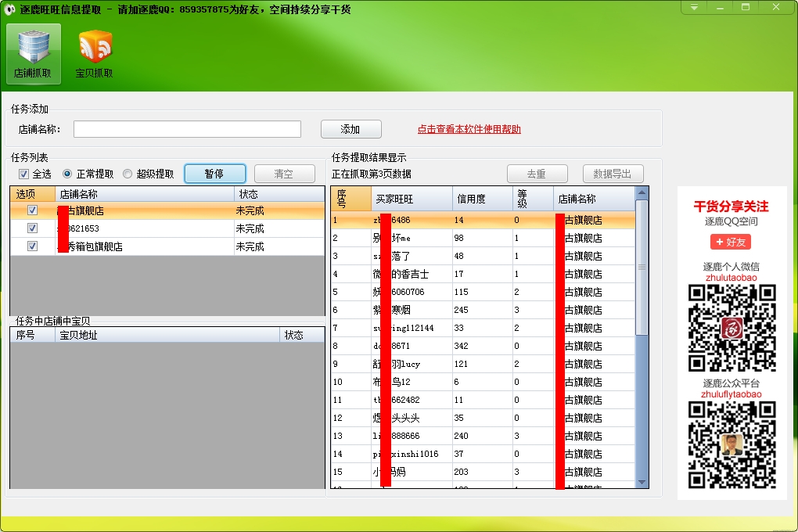
Task: Click the red +好友 add friend button
Action: tap(731, 242)
